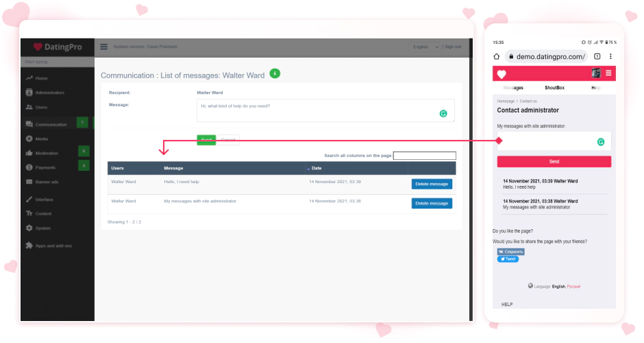This screenshot has height=343, width=644.
Task: Click the 'Search all columns' input field
Action: [425, 156]
